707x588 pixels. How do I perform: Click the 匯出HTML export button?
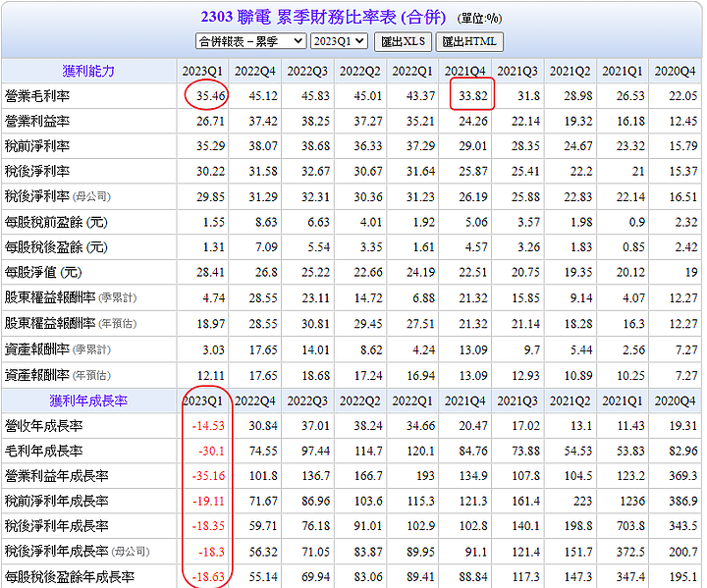coord(469,41)
